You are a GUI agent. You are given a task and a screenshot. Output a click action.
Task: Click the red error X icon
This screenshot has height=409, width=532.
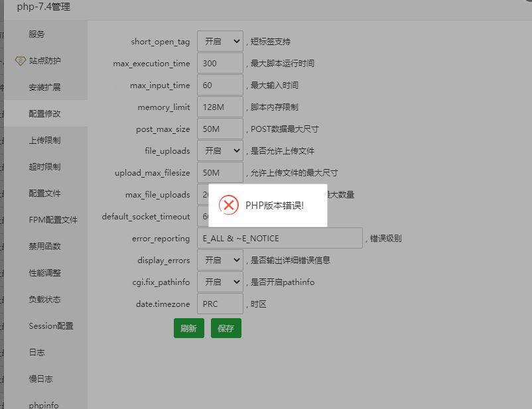(x=229, y=205)
